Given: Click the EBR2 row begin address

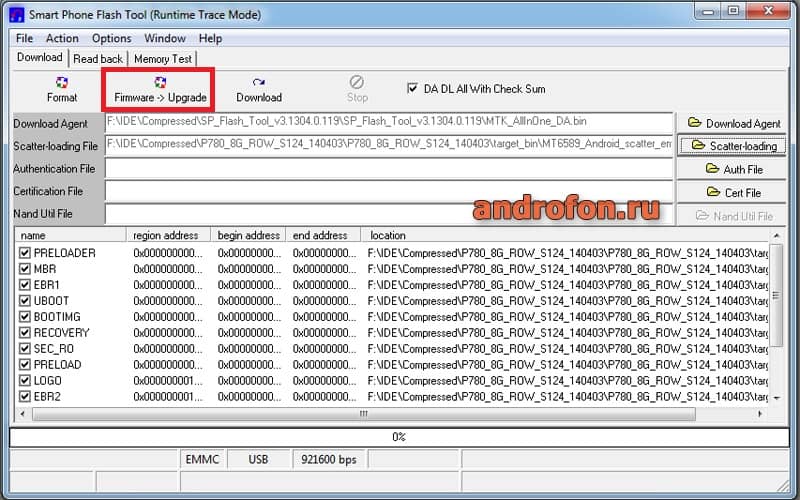Looking at the screenshot, I should [249, 396].
